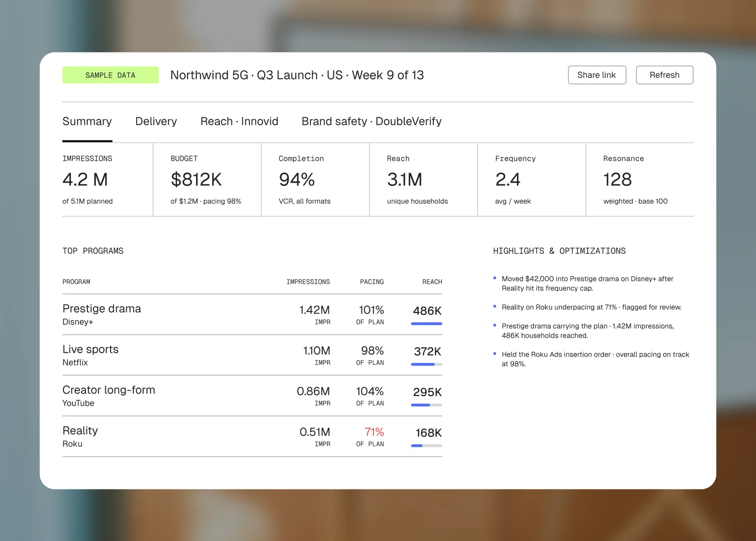Click the Reality reach progress bar
756x541 pixels.
click(x=427, y=446)
